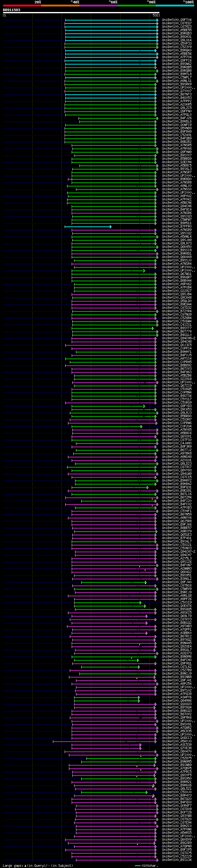
Task: Select the UniRef100_Q94CH7-2 label
Action: (179, 551)
